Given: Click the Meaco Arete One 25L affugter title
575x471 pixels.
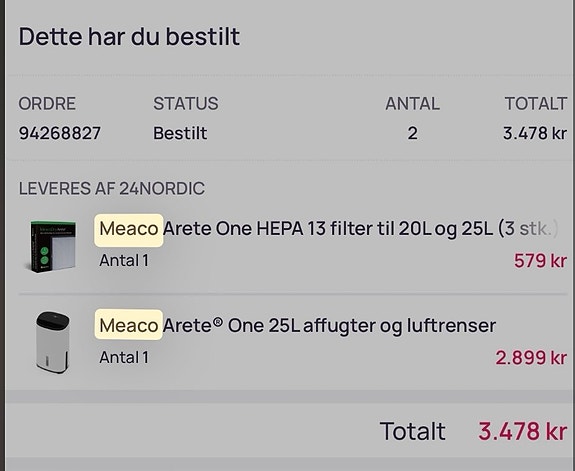Looking at the screenshot, I should coord(297,325).
